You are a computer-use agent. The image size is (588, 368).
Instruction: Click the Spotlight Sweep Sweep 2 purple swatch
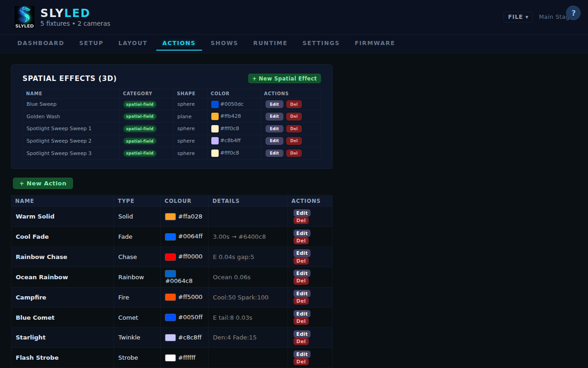pos(215,141)
